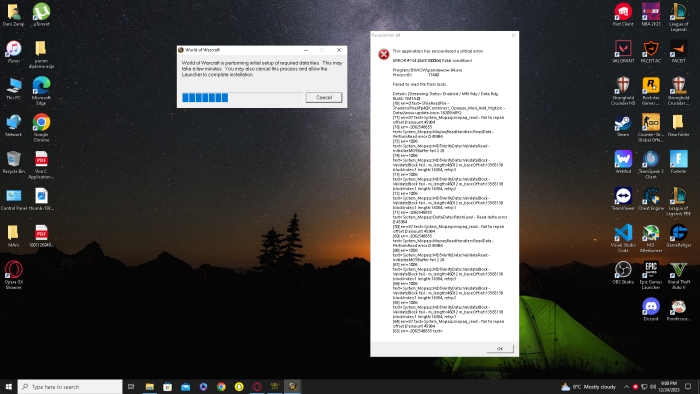This screenshot has height=394, width=700.
Task: Select the WeMod desktop icon
Action: [x=623, y=162]
